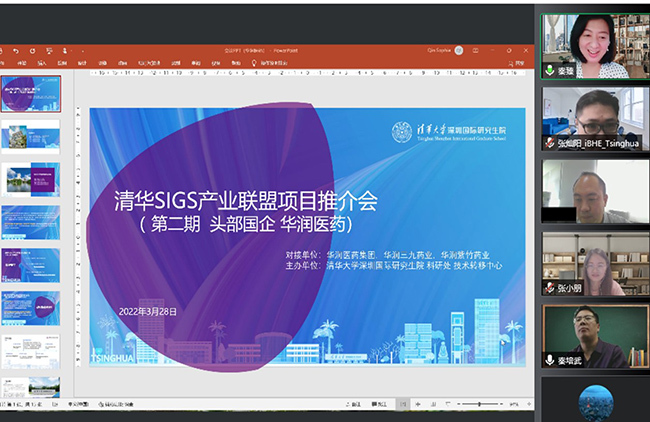
Task: Click the slide title 清华SIGS产业联盟项目推介会
Action: tap(246, 201)
